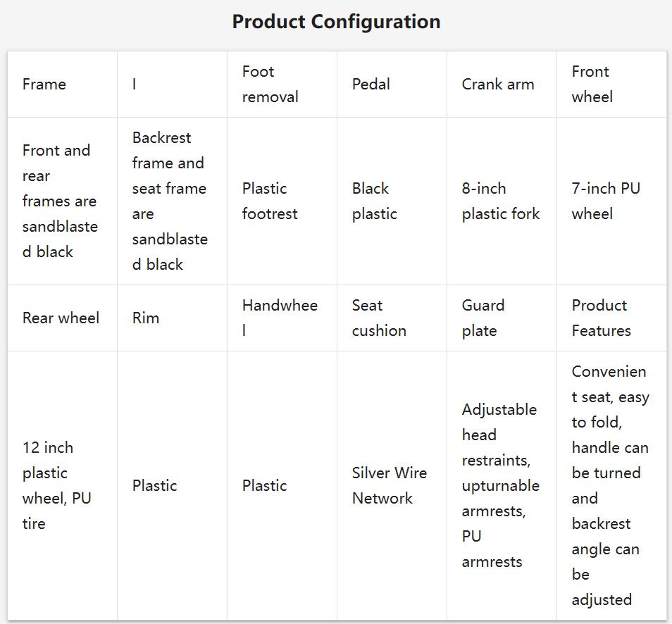Click the Crank arm cell

(x=502, y=84)
